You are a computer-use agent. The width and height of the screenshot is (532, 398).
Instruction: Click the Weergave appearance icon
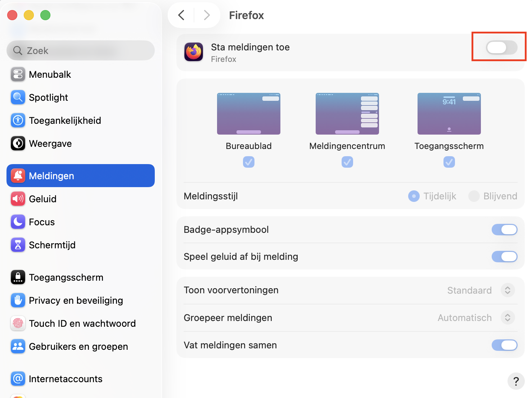(x=18, y=144)
